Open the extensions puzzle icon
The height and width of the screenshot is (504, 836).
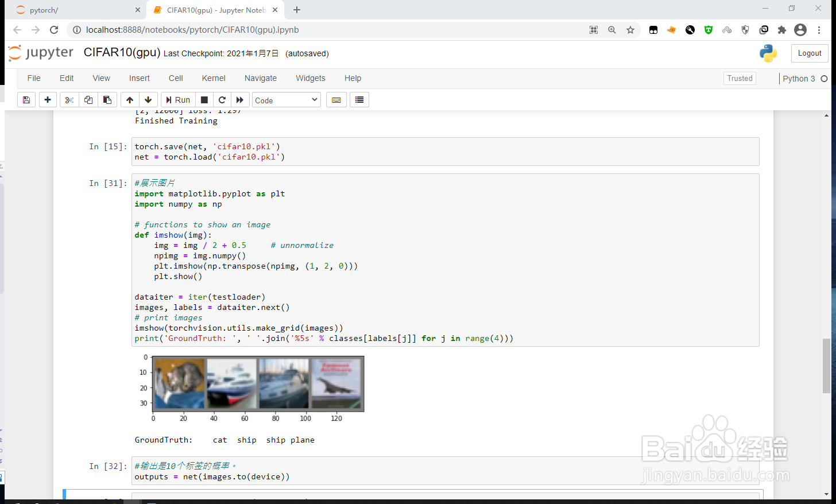(782, 30)
